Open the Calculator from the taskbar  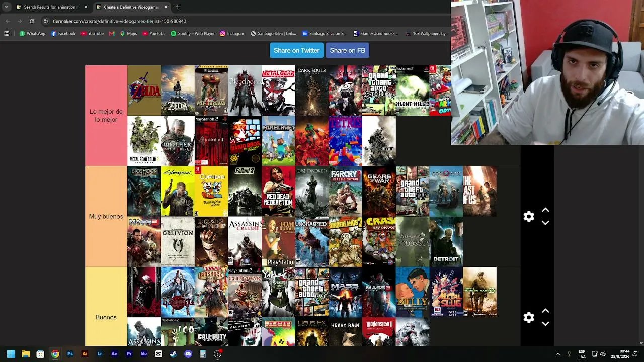(203, 354)
